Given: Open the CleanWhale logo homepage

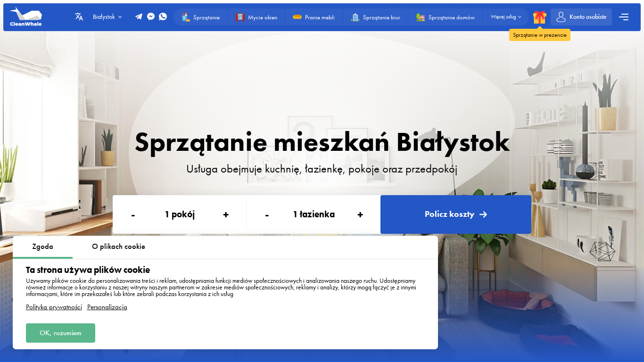Looking at the screenshot, I should [x=26, y=17].
